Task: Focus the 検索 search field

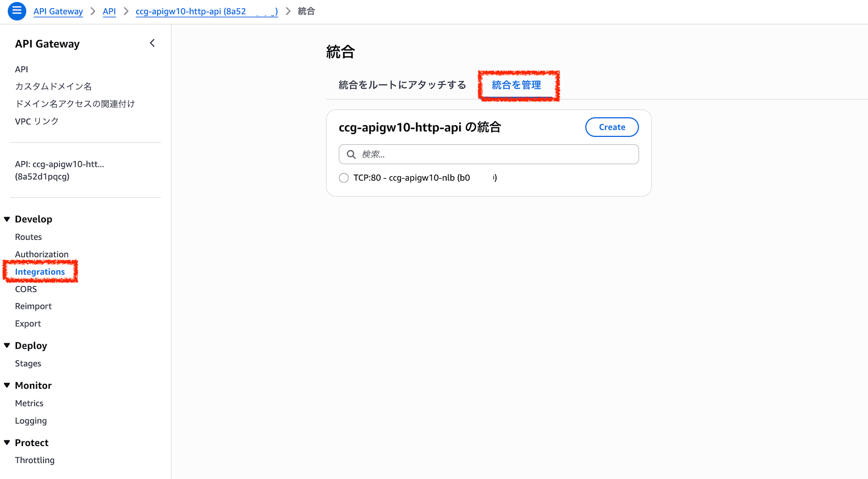Action: 489,154
